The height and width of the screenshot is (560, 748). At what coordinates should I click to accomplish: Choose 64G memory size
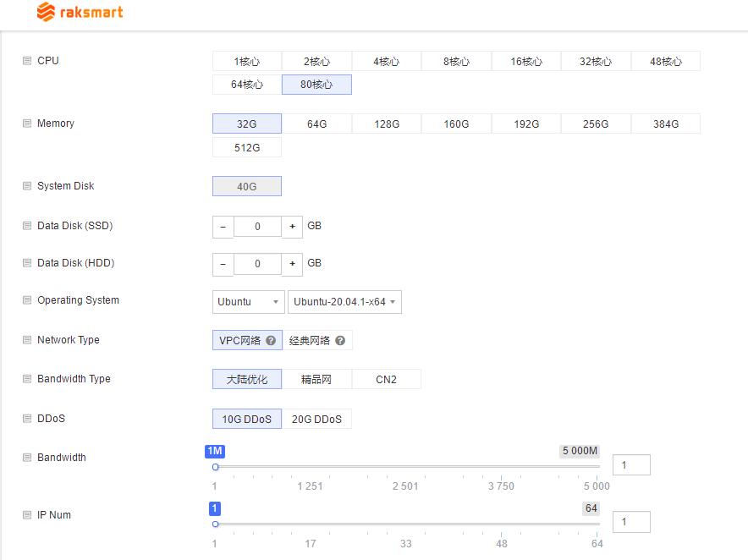(316, 124)
